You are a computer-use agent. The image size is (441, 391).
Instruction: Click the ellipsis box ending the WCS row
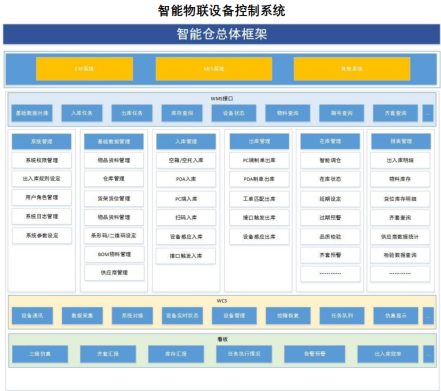pos(428,316)
